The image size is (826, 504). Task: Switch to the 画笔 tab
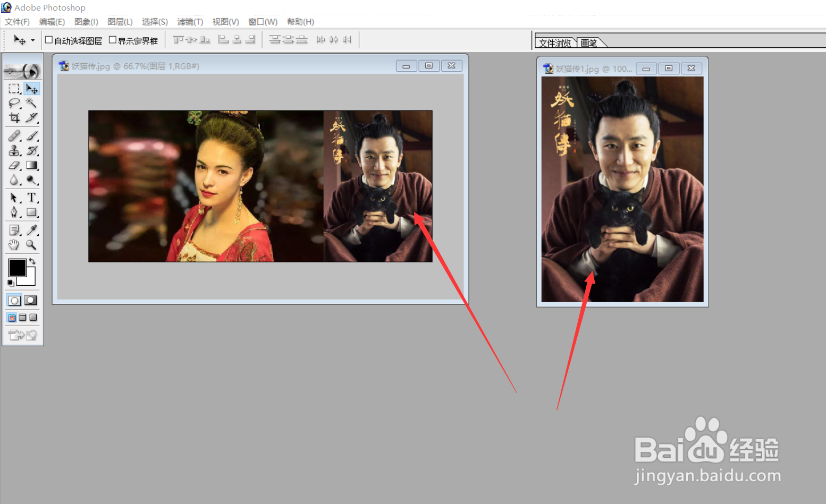[589, 43]
